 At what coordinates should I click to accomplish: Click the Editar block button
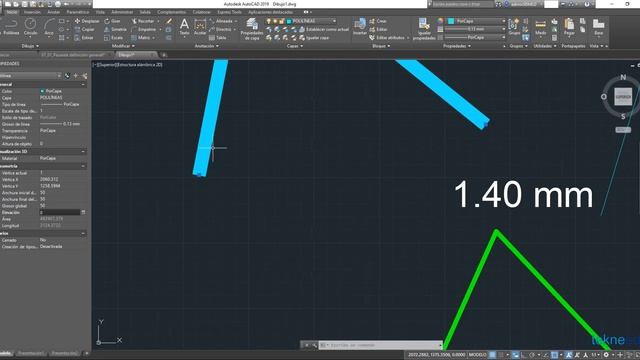pos(378,29)
